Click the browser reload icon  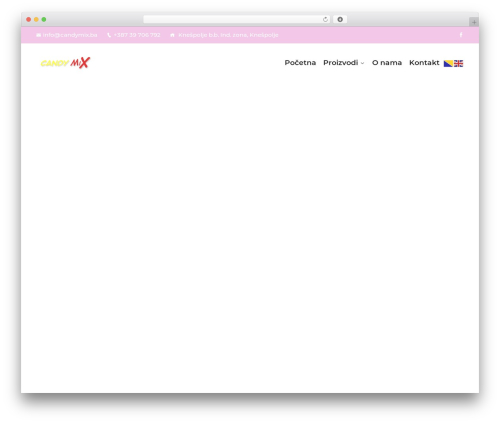[325, 20]
